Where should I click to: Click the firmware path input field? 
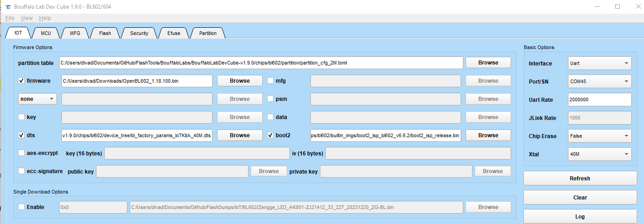point(137,81)
